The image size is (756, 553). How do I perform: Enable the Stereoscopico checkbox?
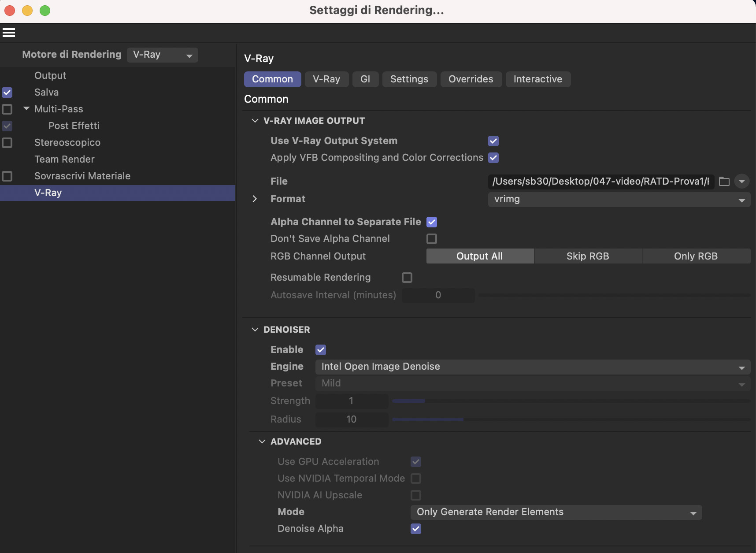click(7, 143)
